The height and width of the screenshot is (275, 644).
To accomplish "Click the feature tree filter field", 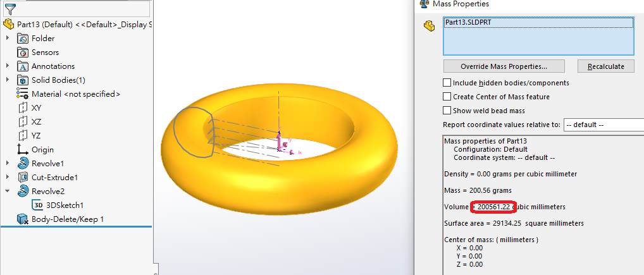I will (77, 9).
